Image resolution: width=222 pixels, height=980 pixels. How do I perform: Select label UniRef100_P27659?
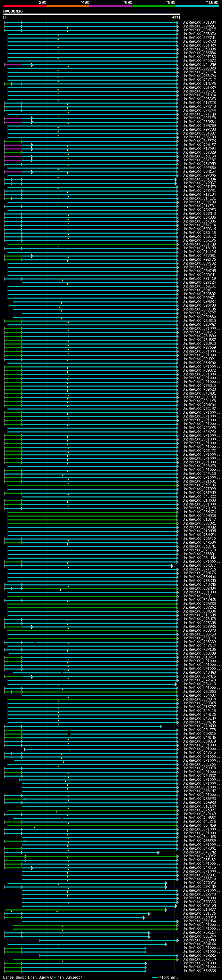pyautogui.click(x=199, y=347)
